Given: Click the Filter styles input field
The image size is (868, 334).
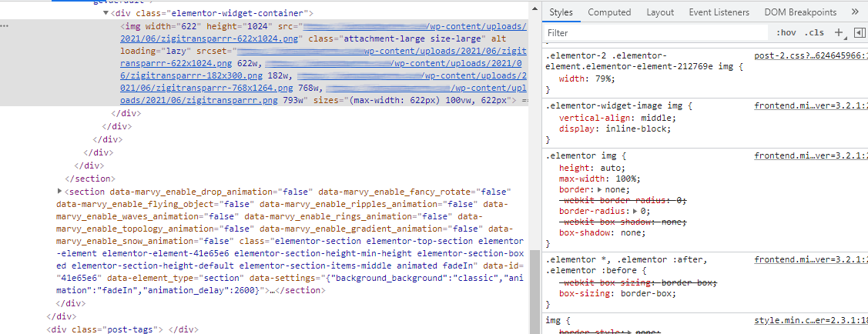Looking at the screenshot, I should 656,32.
